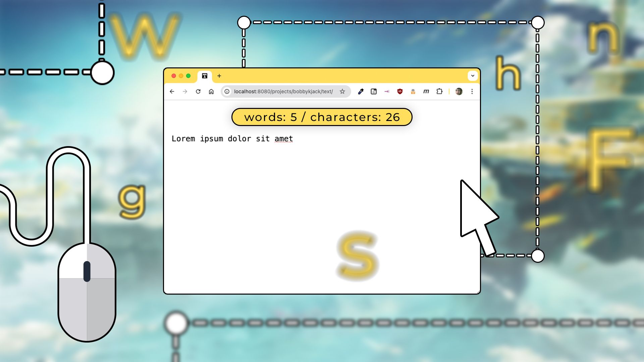Click the 'words: 5 / characters: 26' badge
644x362 pixels.
321,117
